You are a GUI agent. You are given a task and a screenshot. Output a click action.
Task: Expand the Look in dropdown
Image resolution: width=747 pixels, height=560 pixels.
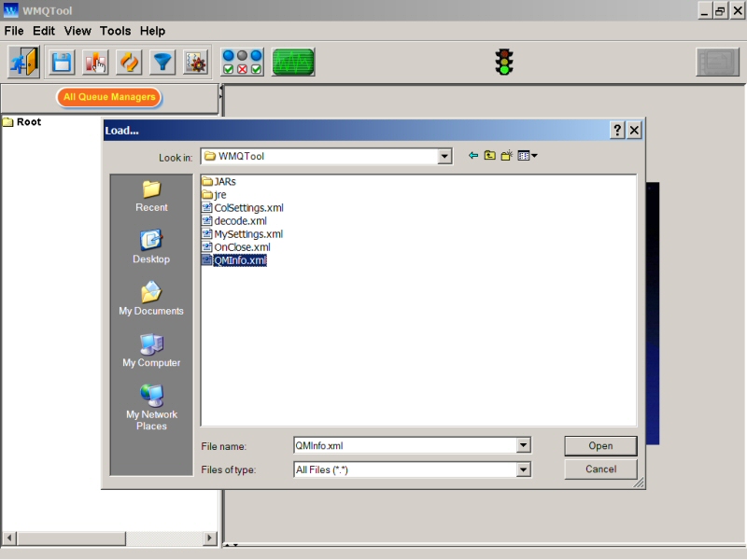tap(444, 156)
